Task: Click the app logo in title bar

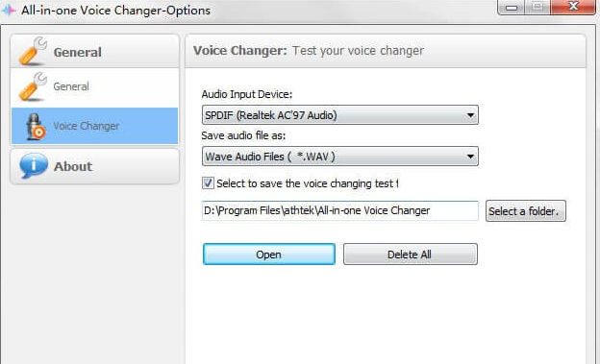Action: 9,10
